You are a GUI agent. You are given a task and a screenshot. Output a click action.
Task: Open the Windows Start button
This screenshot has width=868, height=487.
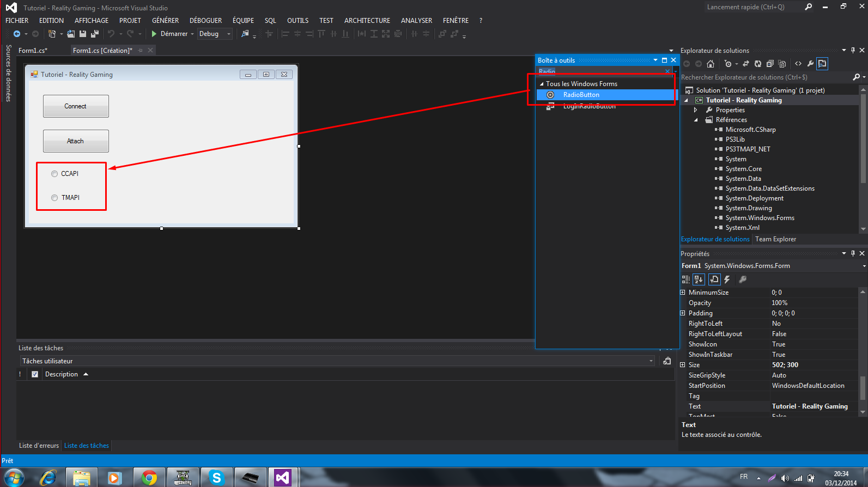pos(14,478)
